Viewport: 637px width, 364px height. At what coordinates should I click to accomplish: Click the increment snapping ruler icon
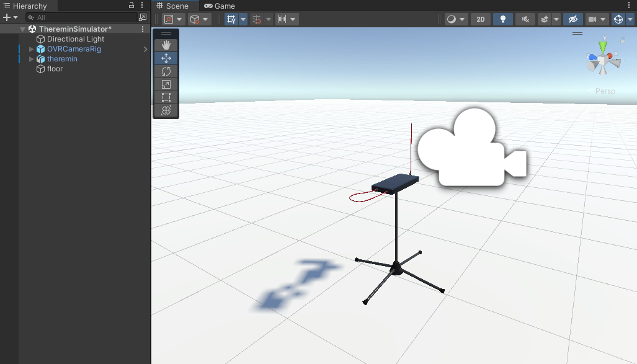click(x=282, y=19)
